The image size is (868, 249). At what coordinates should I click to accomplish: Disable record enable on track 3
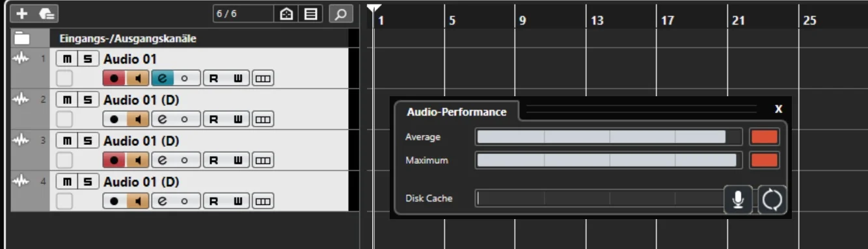[x=115, y=160]
